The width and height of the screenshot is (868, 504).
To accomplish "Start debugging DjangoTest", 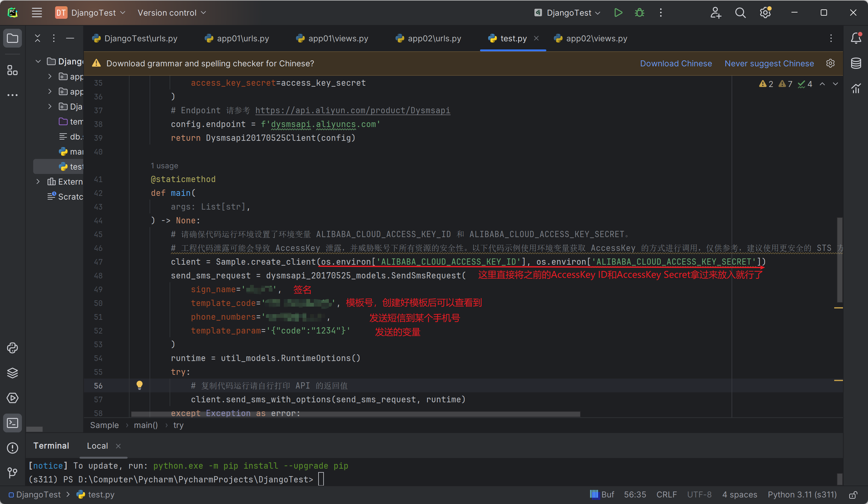I will click(x=640, y=13).
